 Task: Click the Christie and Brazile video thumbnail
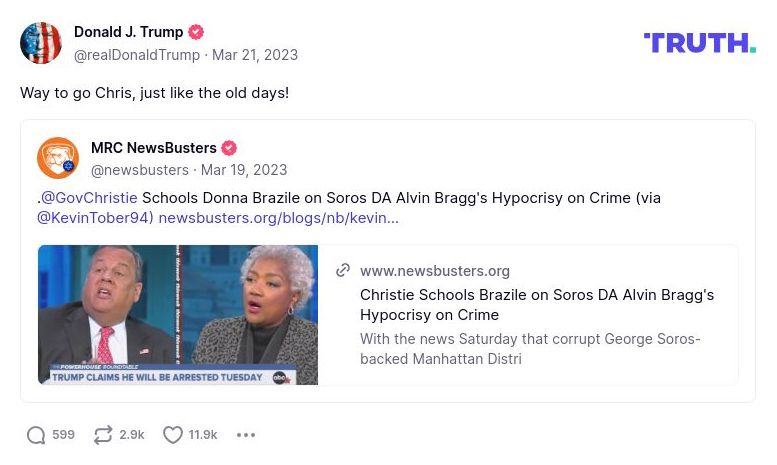point(178,315)
